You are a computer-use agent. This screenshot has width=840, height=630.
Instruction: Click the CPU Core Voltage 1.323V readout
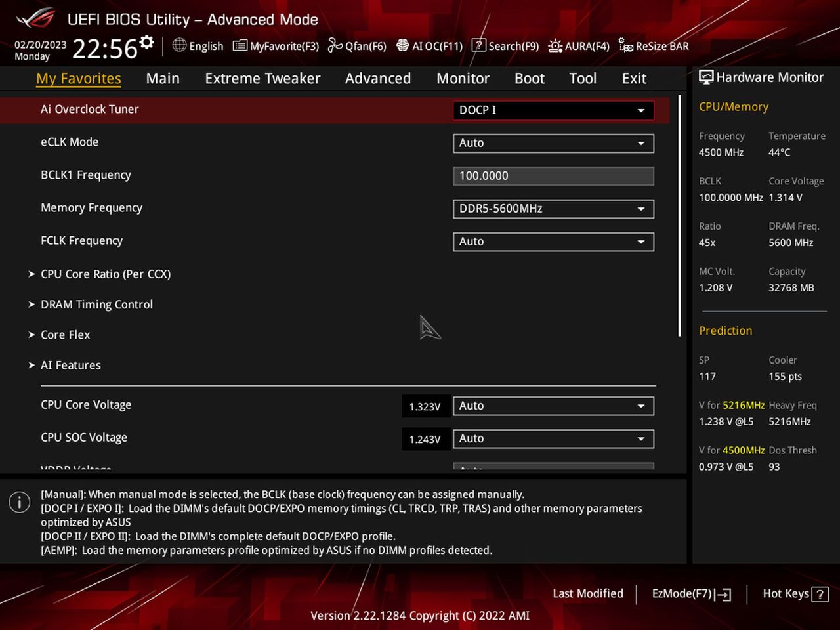click(x=425, y=406)
